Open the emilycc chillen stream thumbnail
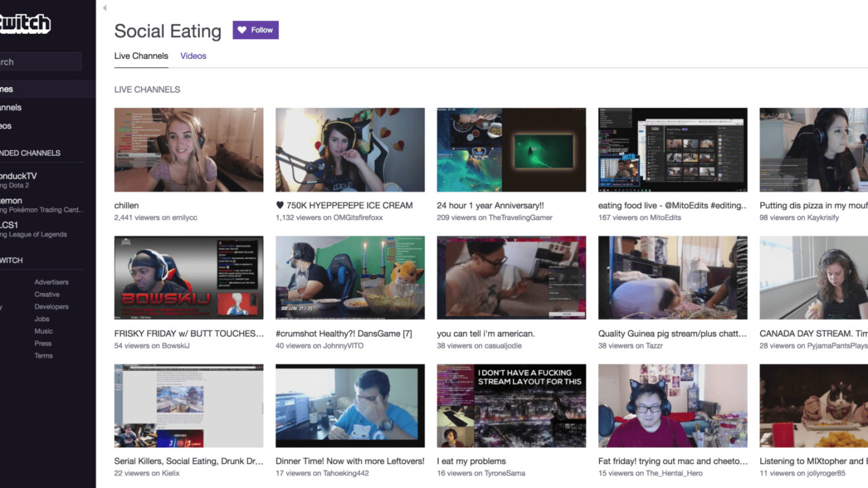Screen dimensions: 868x488 189,150
